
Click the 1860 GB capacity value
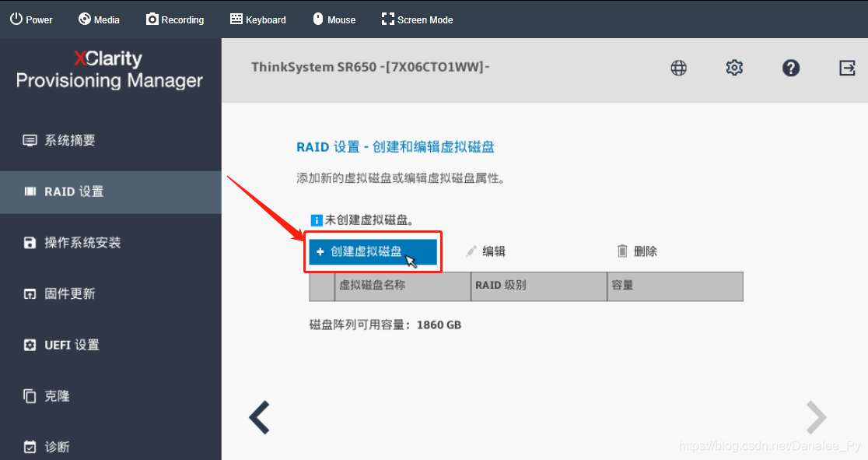click(x=439, y=325)
